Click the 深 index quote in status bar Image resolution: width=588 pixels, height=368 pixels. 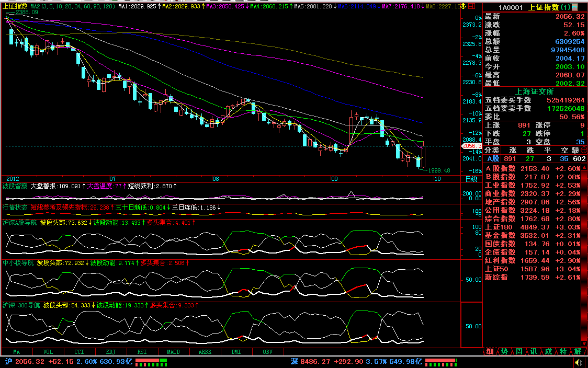(x=356, y=362)
